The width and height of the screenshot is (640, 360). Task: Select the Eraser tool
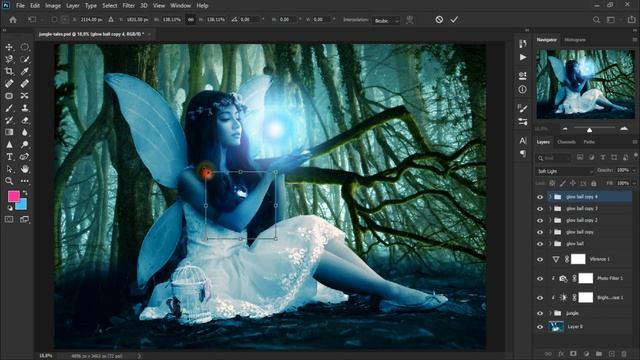[x=24, y=120]
